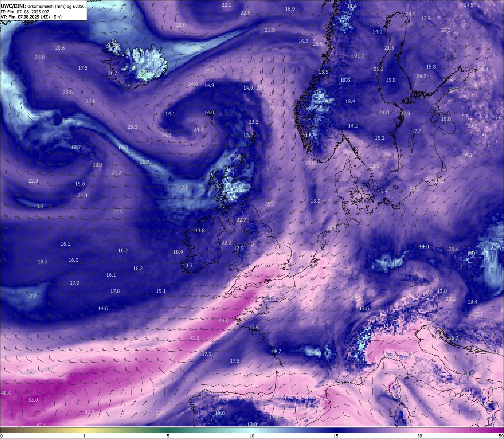
Task: Click the map value '25.0' north of Iceland
Action: click(x=181, y=25)
